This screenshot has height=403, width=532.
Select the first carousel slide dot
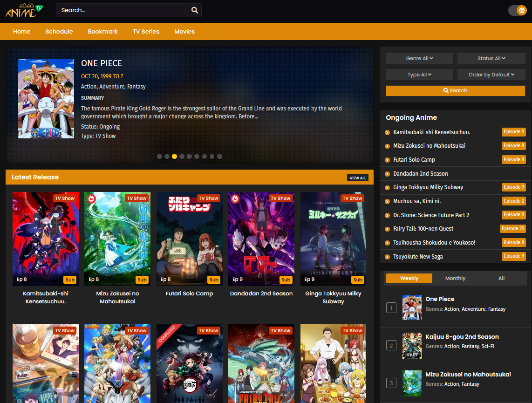[159, 157]
